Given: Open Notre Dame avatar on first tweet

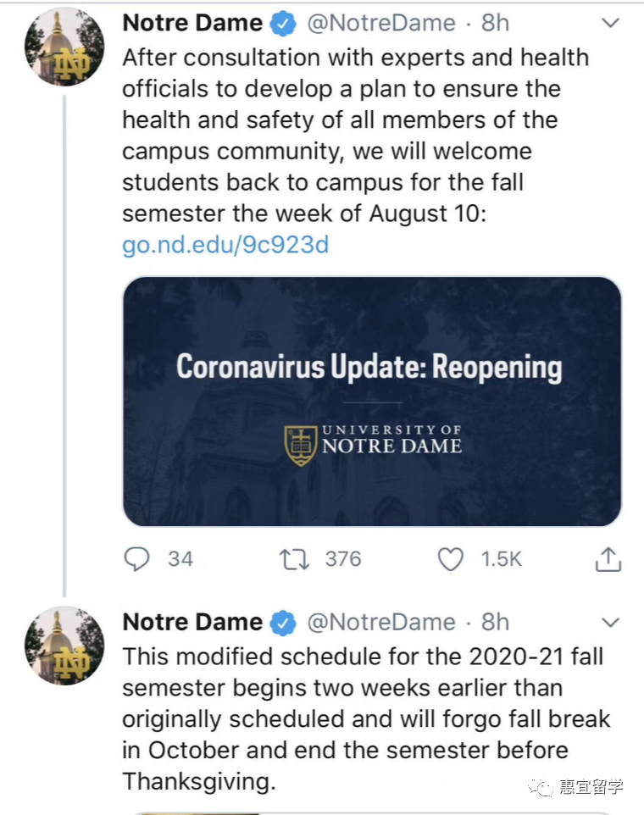Looking at the screenshot, I should (x=65, y=47).
